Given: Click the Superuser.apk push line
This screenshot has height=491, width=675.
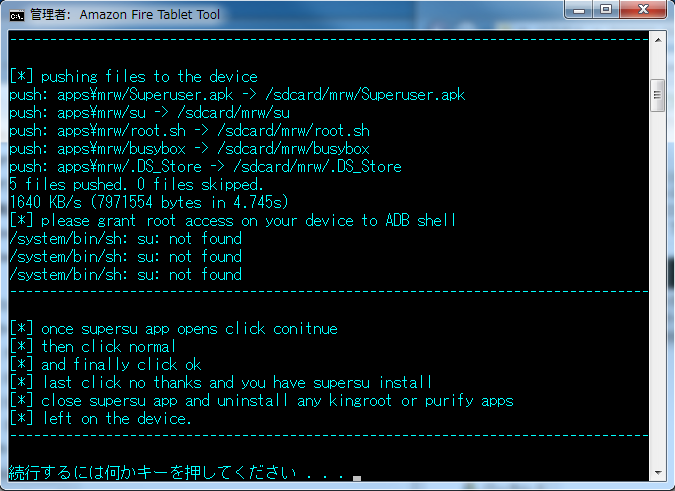Looking at the screenshot, I should click(x=237, y=95).
